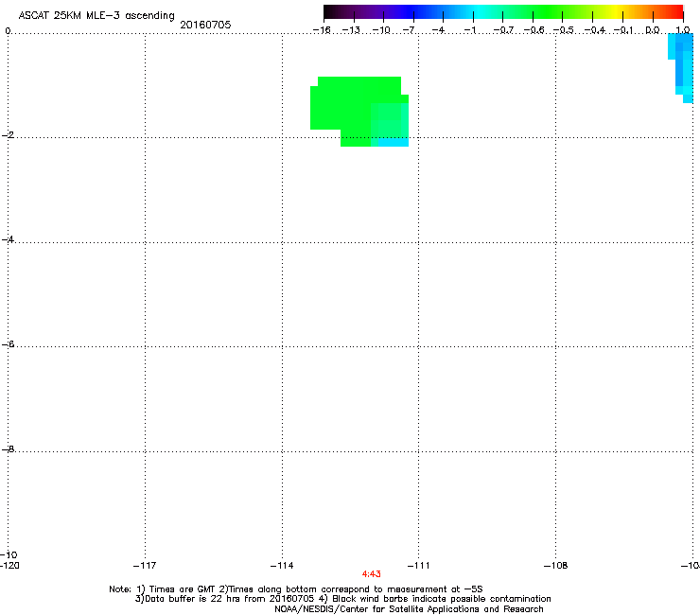700x615 pixels.
Task: Click the latitude label -10
Action: pos(9,554)
